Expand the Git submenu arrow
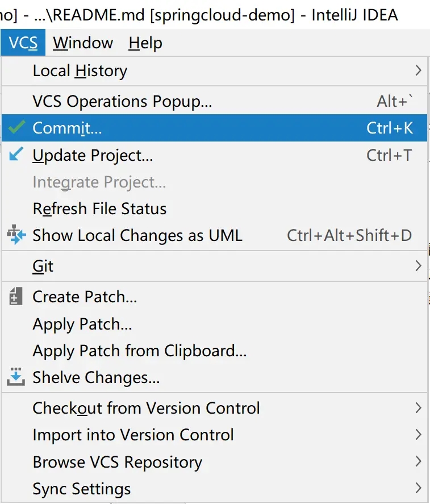Screen dimensions: 430x504 coord(418,265)
